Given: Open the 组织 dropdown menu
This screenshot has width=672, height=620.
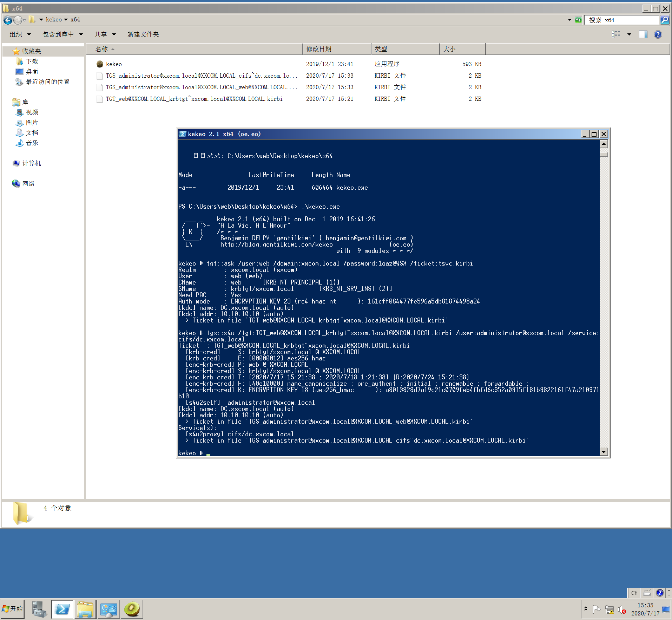Looking at the screenshot, I should 20,34.
